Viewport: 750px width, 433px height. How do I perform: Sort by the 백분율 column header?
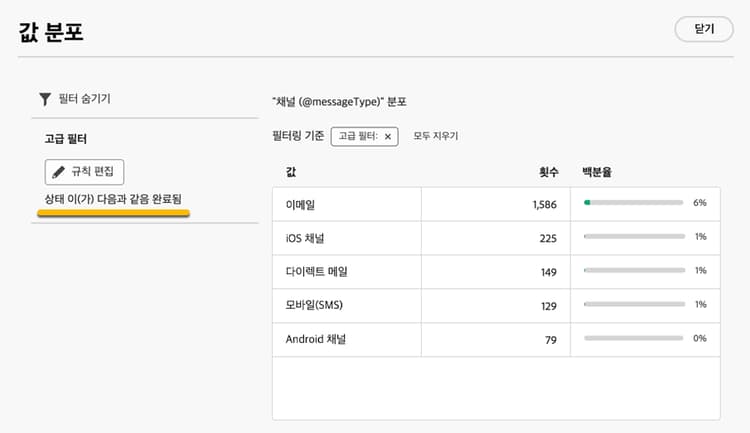tap(597, 172)
